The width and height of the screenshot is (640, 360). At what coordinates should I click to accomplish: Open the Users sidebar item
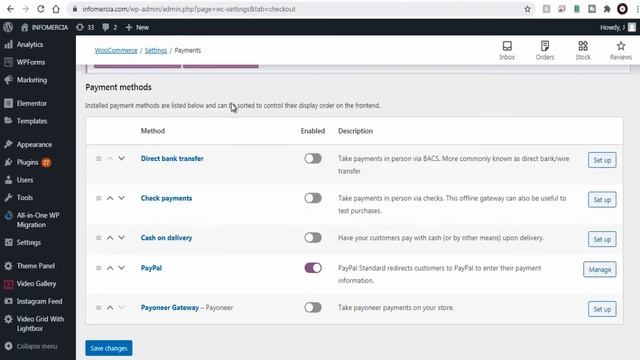pyautogui.click(x=25, y=180)
